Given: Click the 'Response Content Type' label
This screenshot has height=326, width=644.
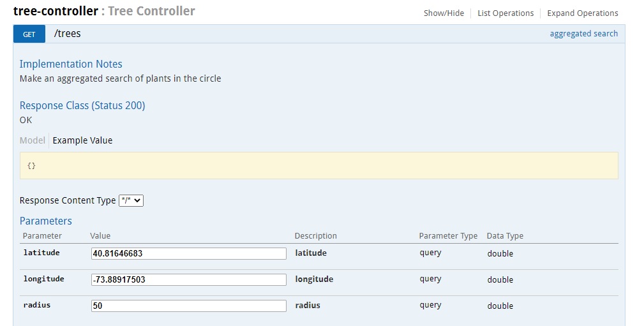Looking at the screenshot, I should [x=68, y=200].
